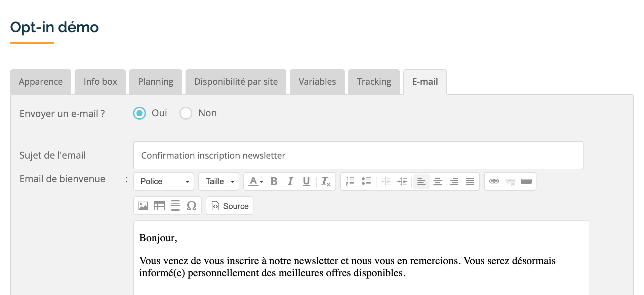Center align the paragraph
This screenshot has width=644, height=295.
pyautogui.click(x=437, y=181)
